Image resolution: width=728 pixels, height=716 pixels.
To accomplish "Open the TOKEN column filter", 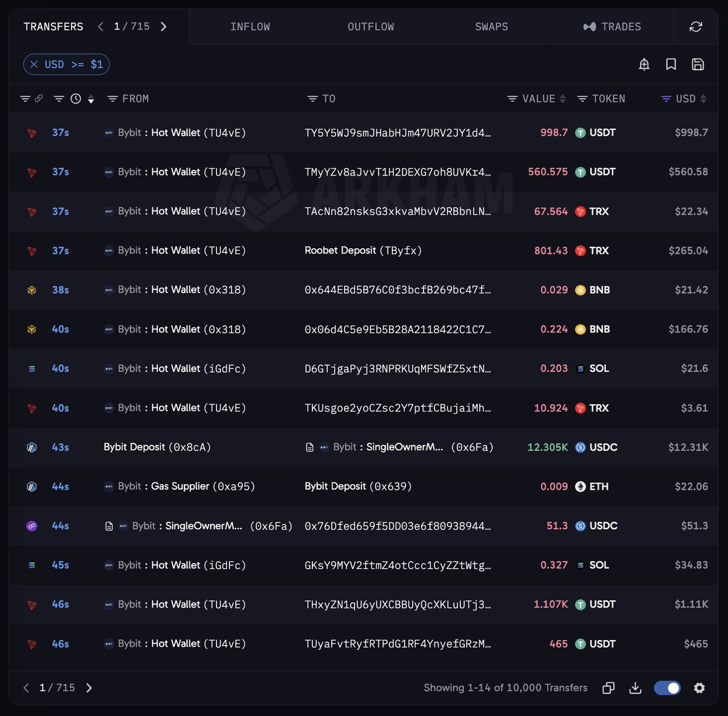I will pyautogui.click(x=582, y=99).
